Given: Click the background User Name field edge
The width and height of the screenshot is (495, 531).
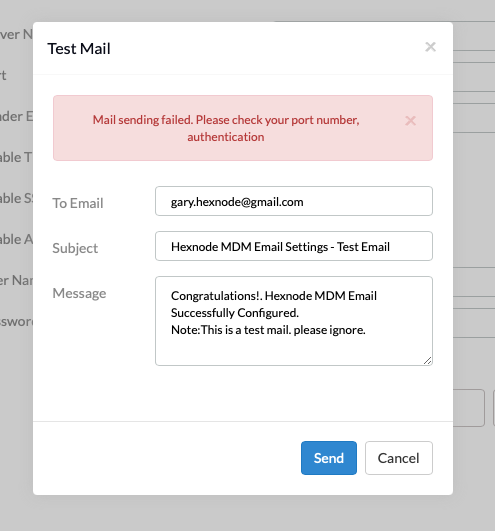Looking at the screenshot, I should pos(474,282).
